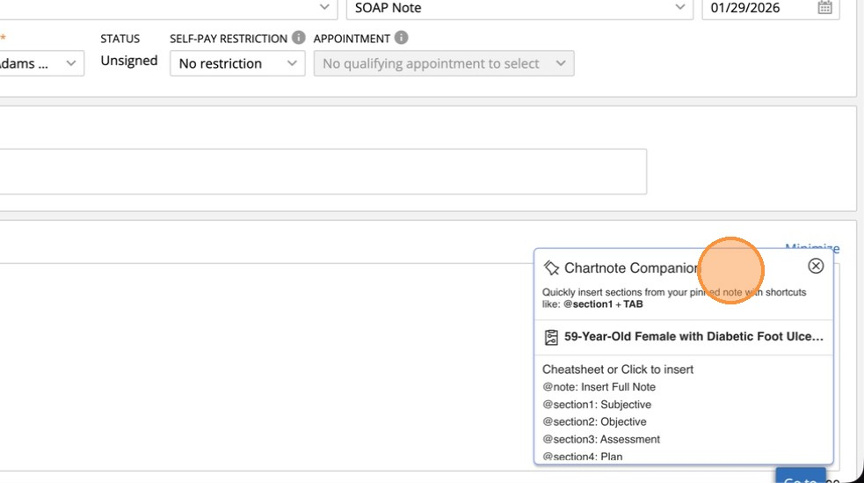Click the Chartnote Companion pin icon

click(x=551, y=268)
